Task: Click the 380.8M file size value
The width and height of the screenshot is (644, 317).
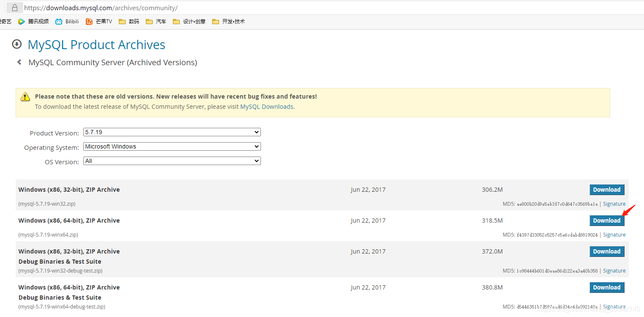Action: pyautogui.click(x=492, y=287)
